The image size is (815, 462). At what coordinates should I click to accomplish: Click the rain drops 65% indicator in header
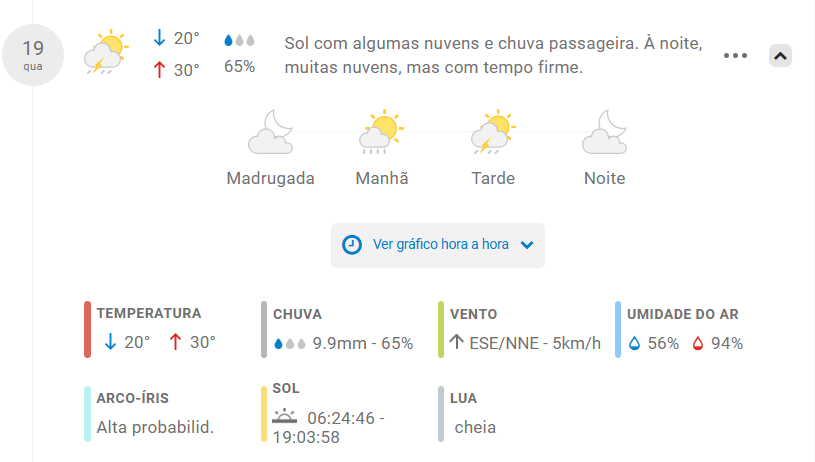point(240,53)
